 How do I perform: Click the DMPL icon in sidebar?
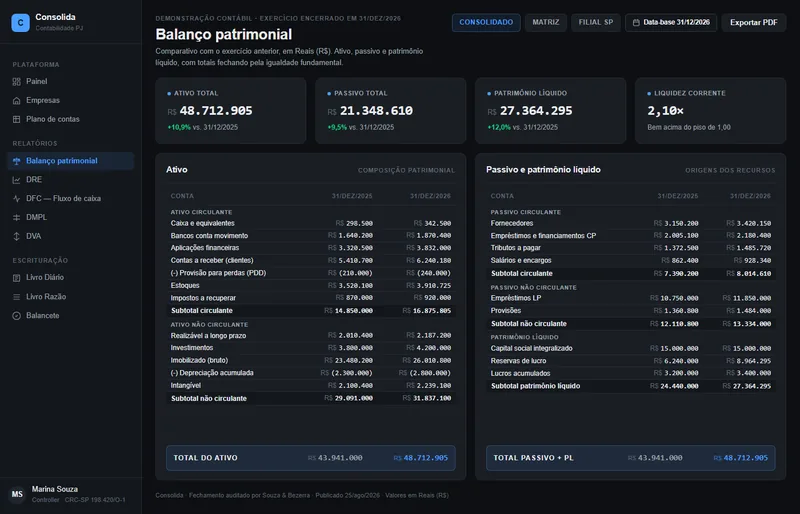(x=16, y=217)
